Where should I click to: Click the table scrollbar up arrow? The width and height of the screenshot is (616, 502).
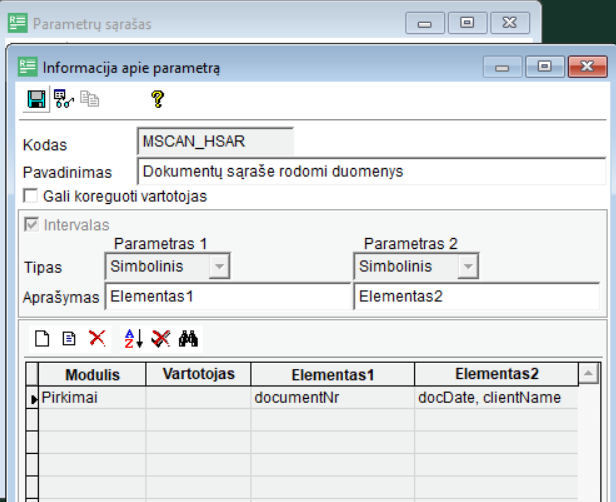click(588, 373)
